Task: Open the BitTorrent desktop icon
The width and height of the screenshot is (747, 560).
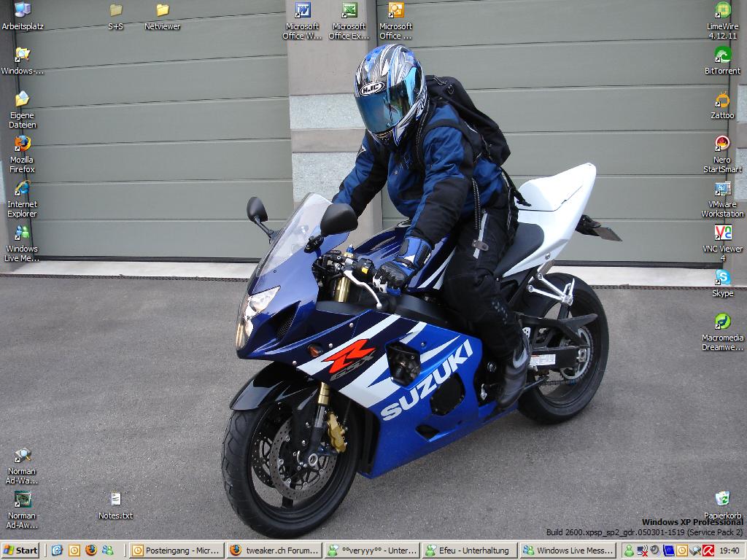Action: tap(722, 55)
